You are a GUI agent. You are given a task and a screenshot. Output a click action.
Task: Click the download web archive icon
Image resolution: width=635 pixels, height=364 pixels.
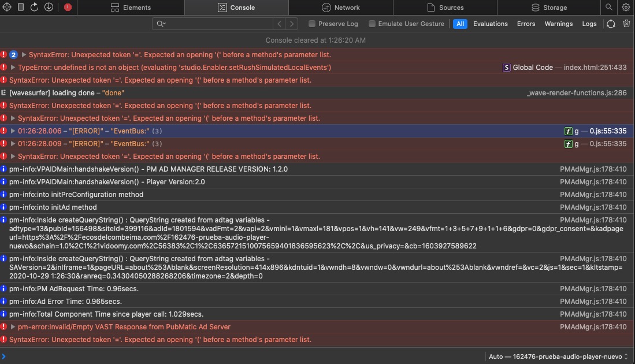click(49, 8)
